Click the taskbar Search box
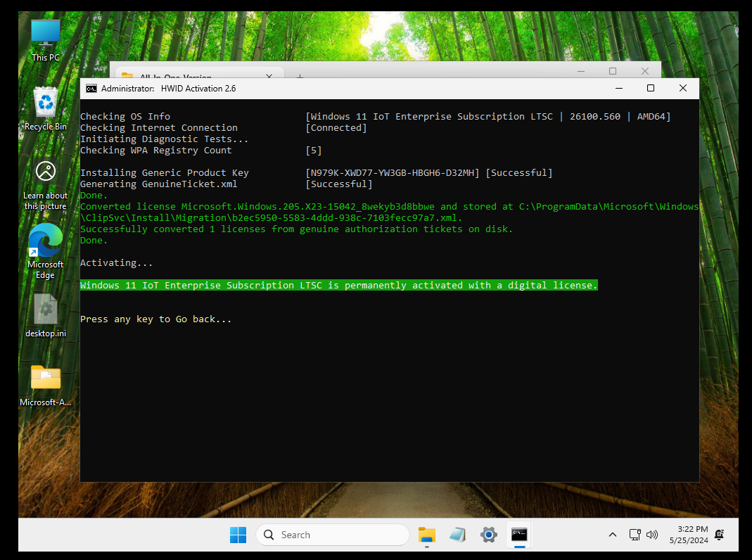Image resolution: width=752 pixels, height=560 pixels. (x=332, y=535)
